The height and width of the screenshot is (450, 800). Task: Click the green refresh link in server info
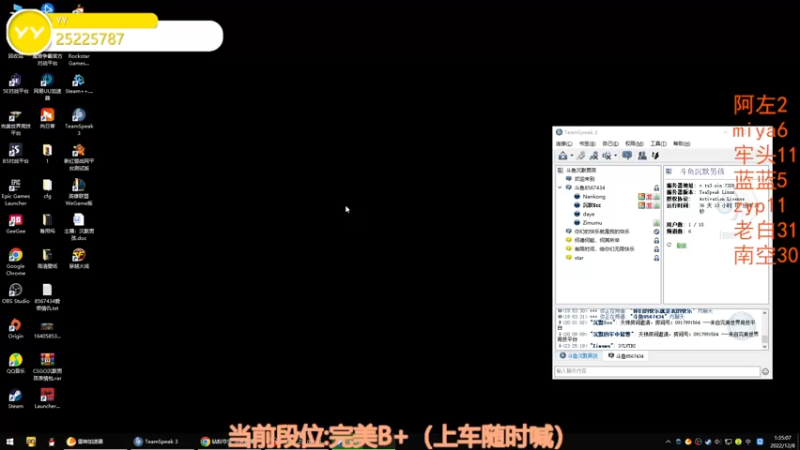pos(681,245)
